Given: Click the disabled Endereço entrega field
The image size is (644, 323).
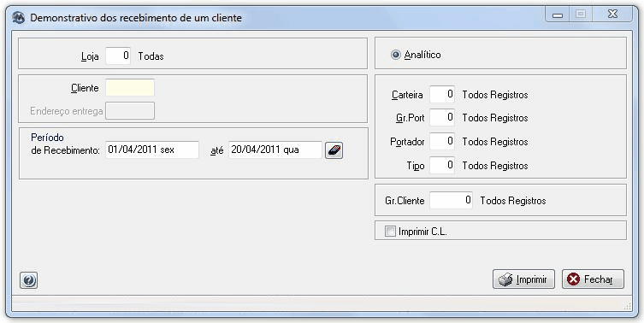Looking at the screenshot, I should tap(130, 111).
